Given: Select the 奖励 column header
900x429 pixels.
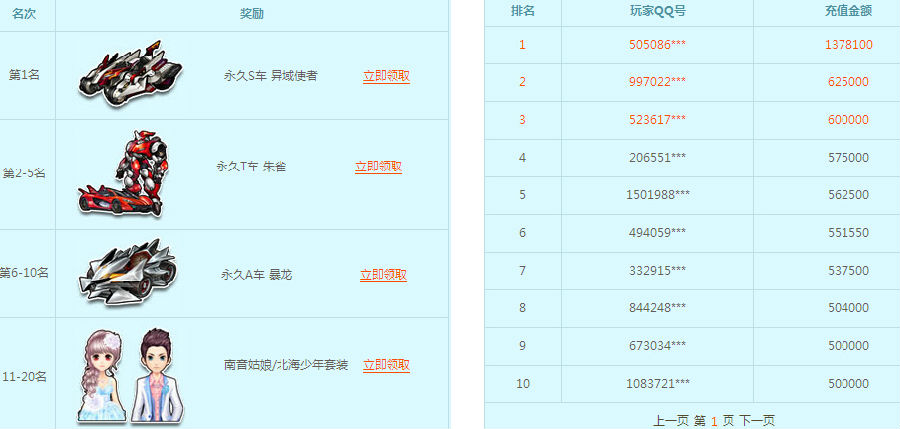Looking at the screenshot, I should coord(252,14).
